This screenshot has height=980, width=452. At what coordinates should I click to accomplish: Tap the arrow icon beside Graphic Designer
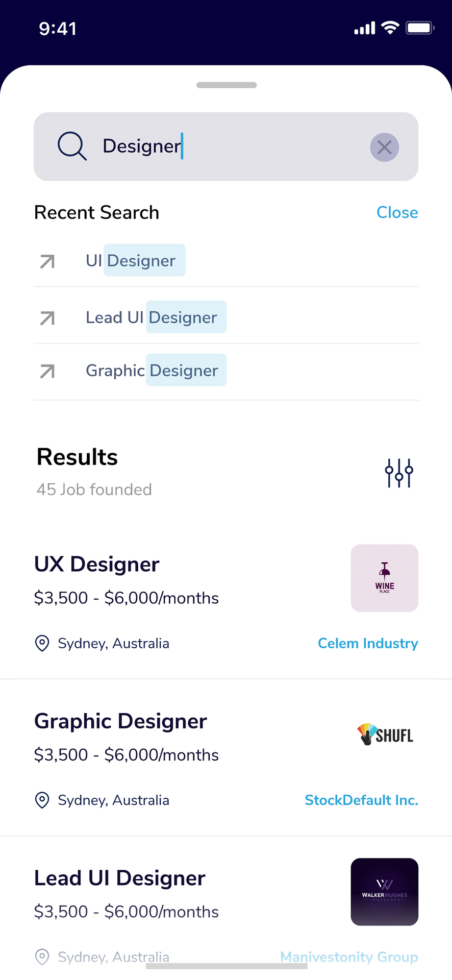pos(47,371)
